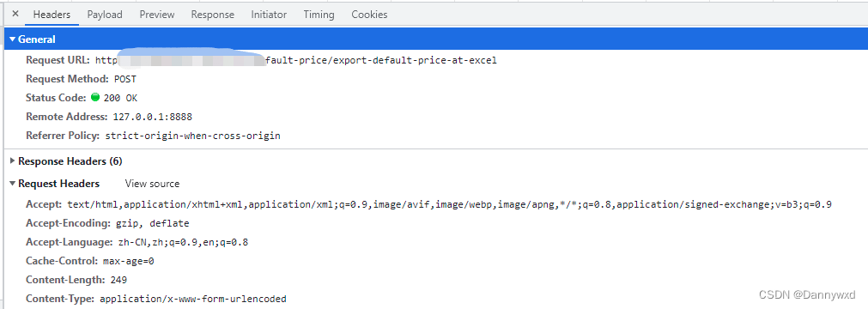Select the application/x-www-form-urlencoded Content-Type value
The image size is (868, 309).
(193, 299)
